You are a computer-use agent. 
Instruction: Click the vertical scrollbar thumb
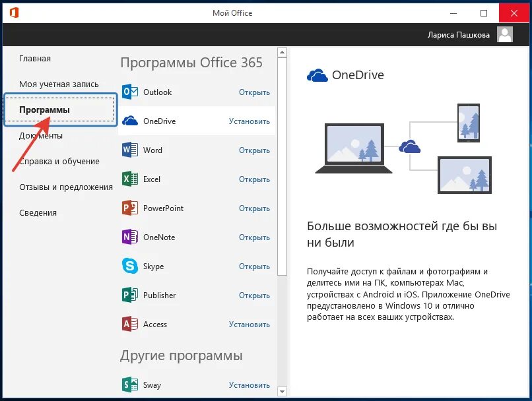(282, 166)
